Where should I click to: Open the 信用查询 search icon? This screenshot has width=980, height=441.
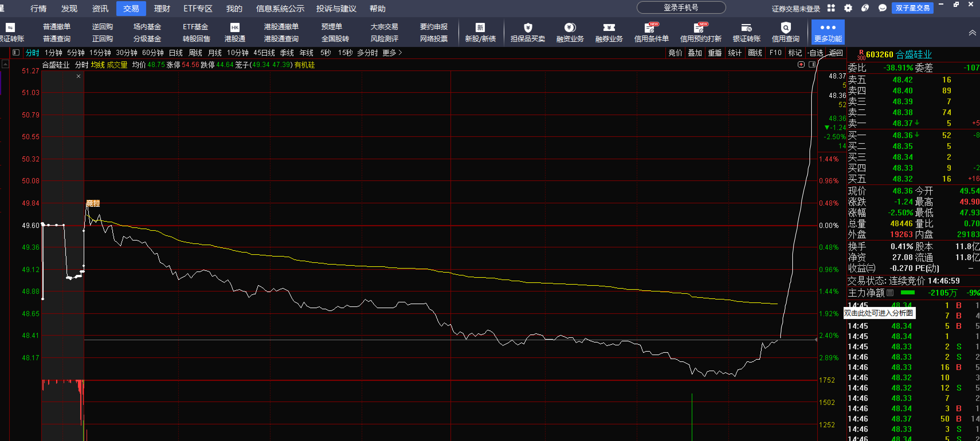[785, 28]
